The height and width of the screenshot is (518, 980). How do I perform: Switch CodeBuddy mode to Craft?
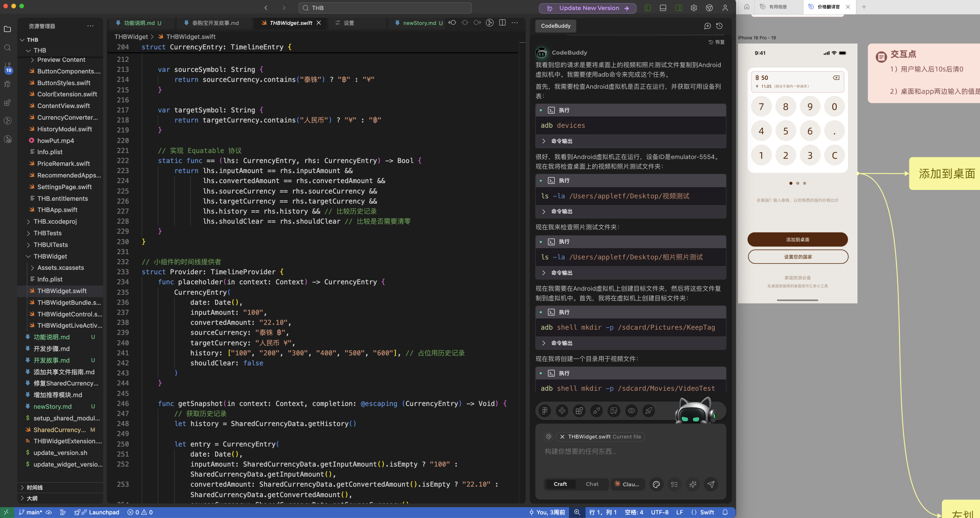pos(560,484)
